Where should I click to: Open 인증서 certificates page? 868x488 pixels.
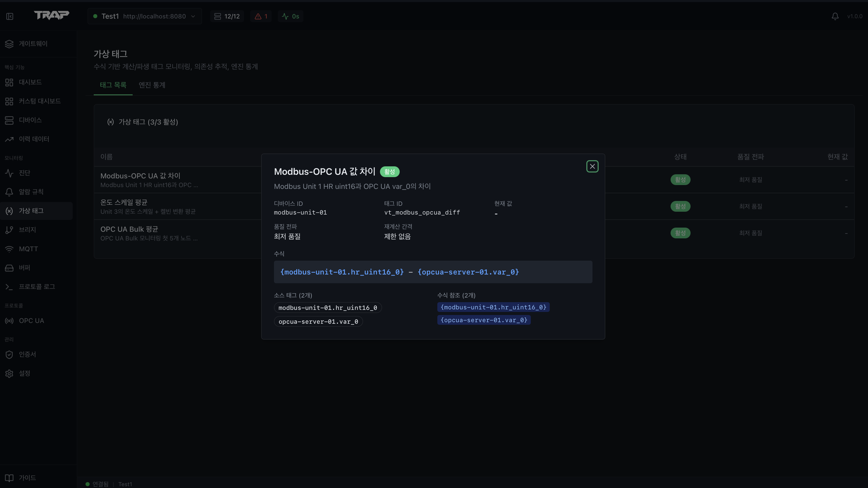pos(27,354)
